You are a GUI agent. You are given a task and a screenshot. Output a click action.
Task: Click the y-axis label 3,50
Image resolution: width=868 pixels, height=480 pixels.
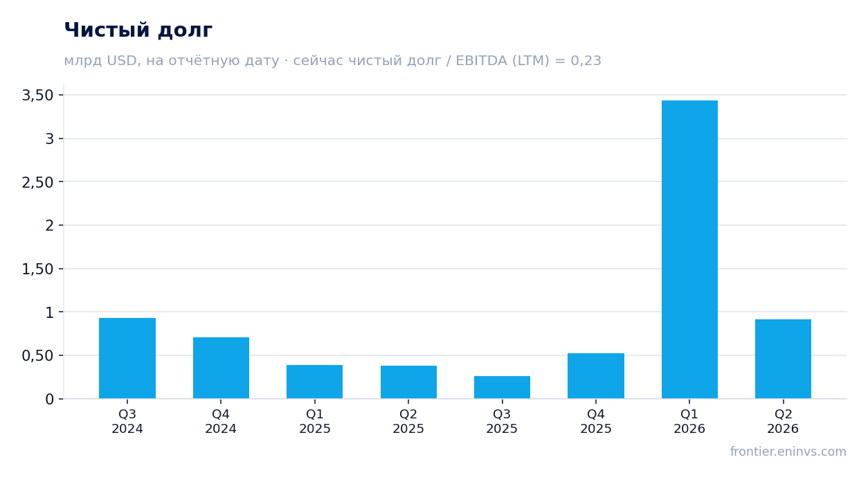coord(37,96)
